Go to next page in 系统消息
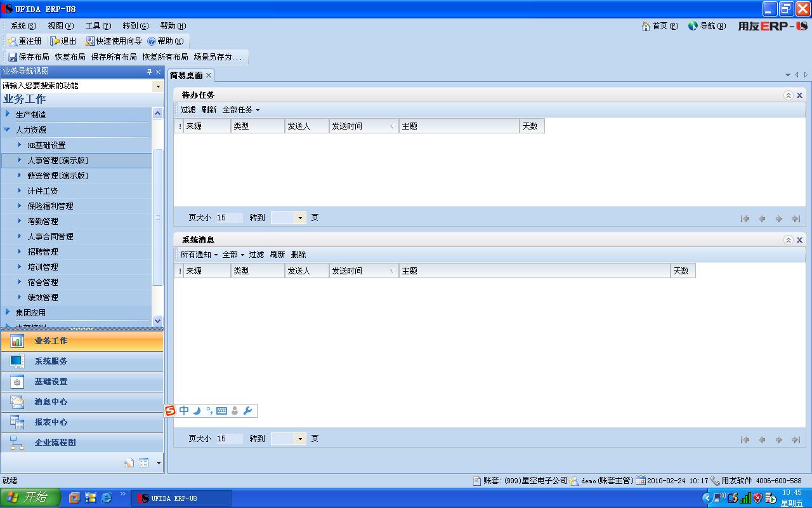812x508 pixels. 779,439
